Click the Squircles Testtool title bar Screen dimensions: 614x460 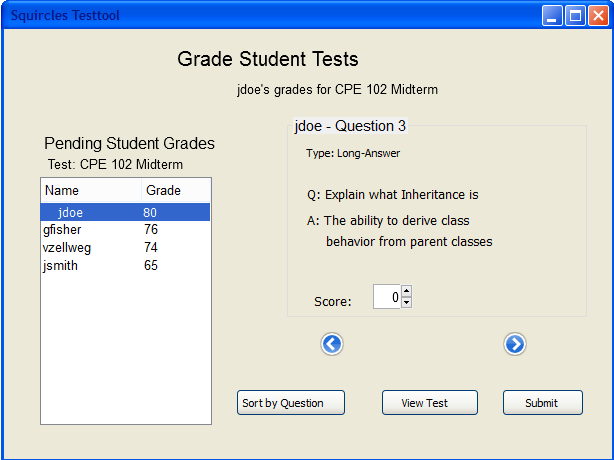(x=280, y=15)
